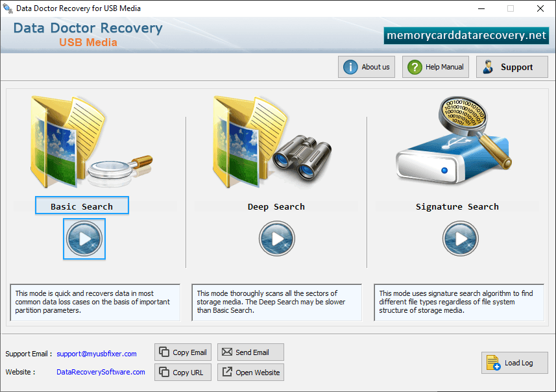
Task: Click the Website label
Action: pyautogui.click(x=20, y=372)
